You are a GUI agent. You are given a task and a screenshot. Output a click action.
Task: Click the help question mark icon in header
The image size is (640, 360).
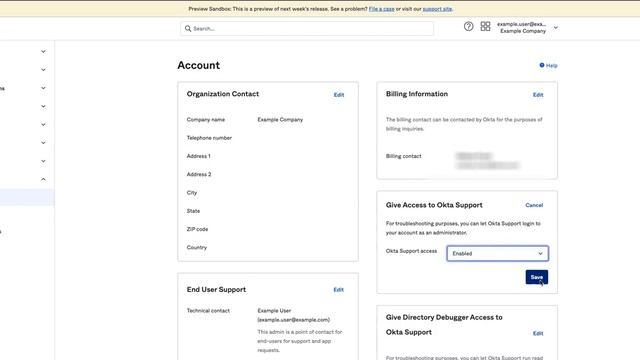(x=469, y=27)
